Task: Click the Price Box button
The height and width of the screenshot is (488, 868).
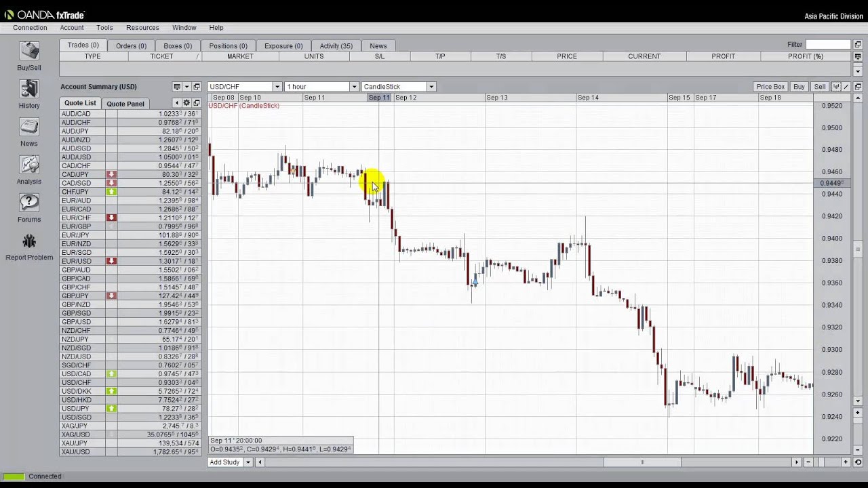Action: 770,87
